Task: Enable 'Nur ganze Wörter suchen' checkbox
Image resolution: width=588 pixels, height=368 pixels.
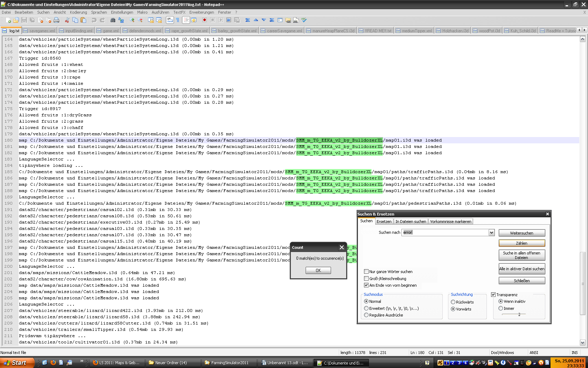Action: click(366, 272)
